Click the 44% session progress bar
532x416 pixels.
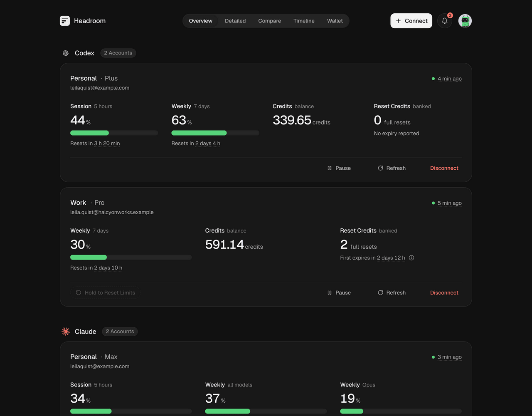(114, 133)
